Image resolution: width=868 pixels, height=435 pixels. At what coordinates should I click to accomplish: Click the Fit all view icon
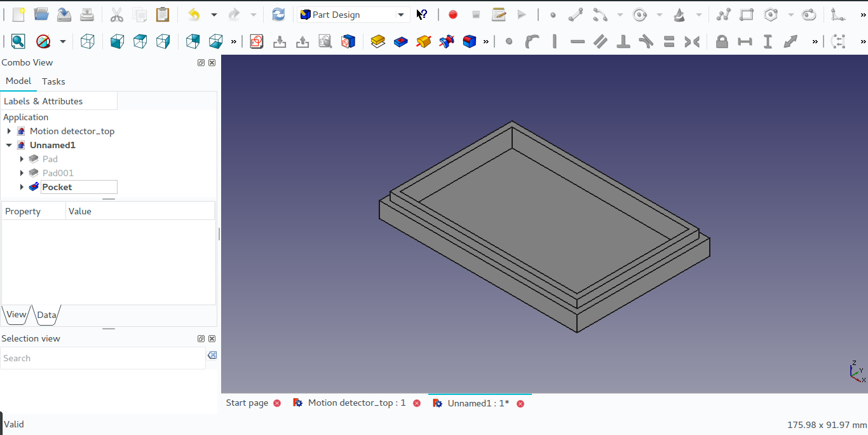18,42
